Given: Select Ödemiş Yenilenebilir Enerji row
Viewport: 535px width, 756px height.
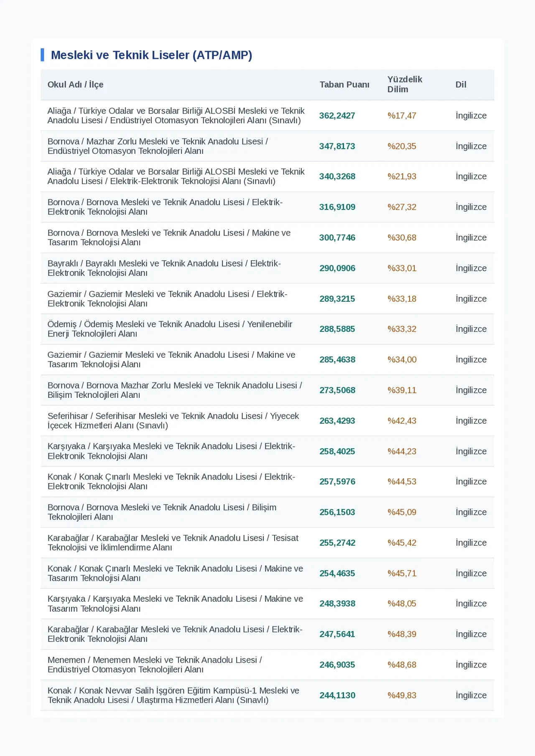Looking at the screenshot, I should pos(267,329).
